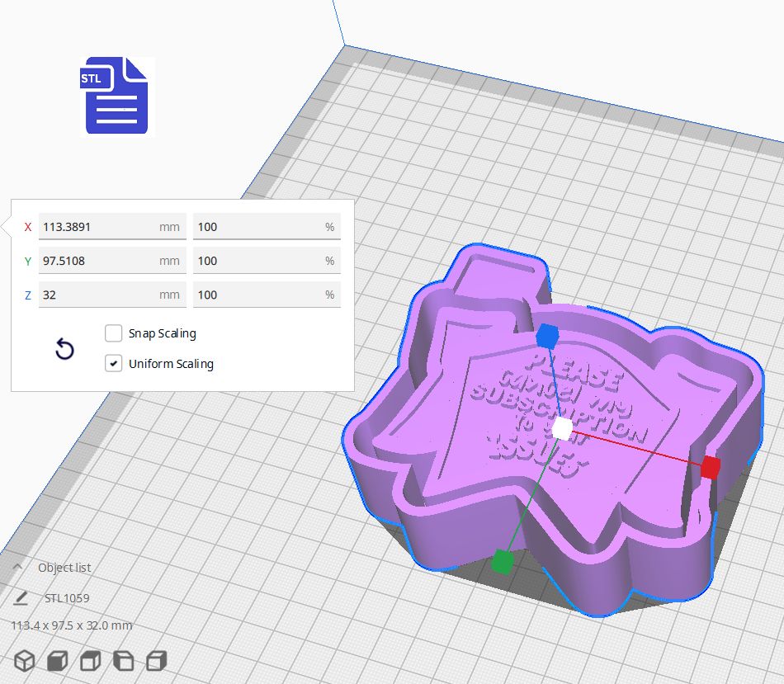Click the rename pencil icon beside STL1059
The height and width of the screenshot is (684, 784).
click(20, 597)
